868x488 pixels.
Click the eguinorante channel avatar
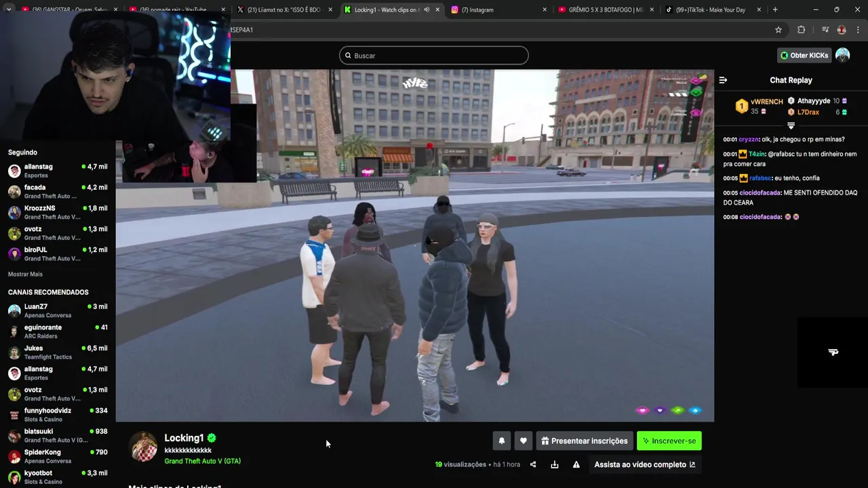(14, 331)
